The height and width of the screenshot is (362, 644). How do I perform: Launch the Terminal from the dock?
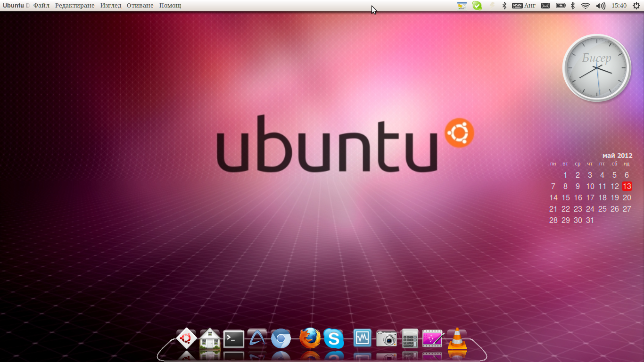click(233, 339)
